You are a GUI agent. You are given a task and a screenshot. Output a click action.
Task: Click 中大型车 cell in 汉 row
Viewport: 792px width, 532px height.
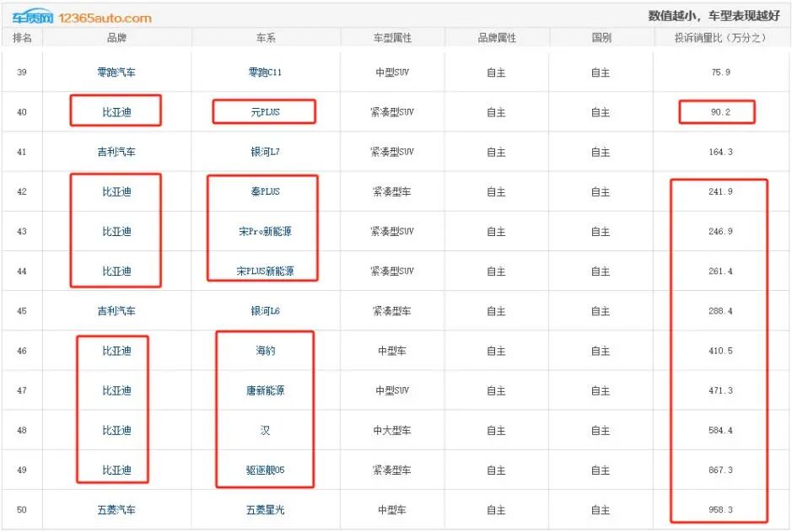(x=392, y=431)
